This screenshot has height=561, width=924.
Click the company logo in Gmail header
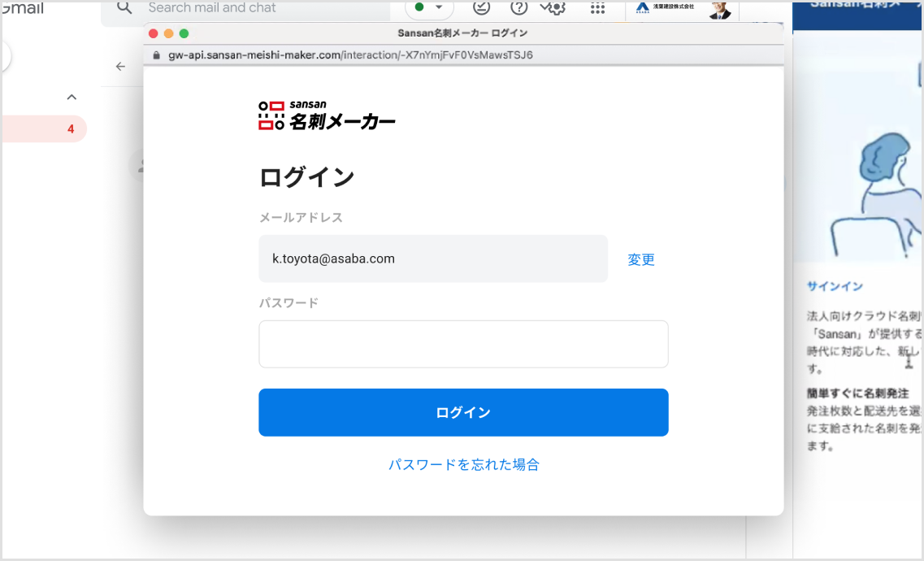point(665,7)
